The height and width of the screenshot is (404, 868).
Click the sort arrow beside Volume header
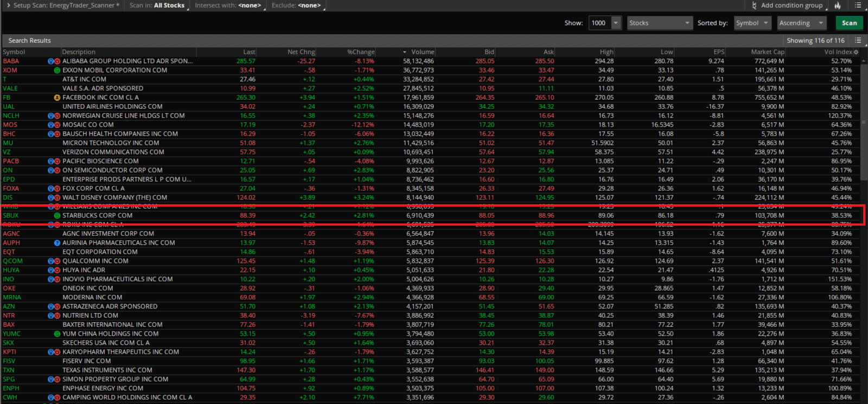click(x=404, y=52)
